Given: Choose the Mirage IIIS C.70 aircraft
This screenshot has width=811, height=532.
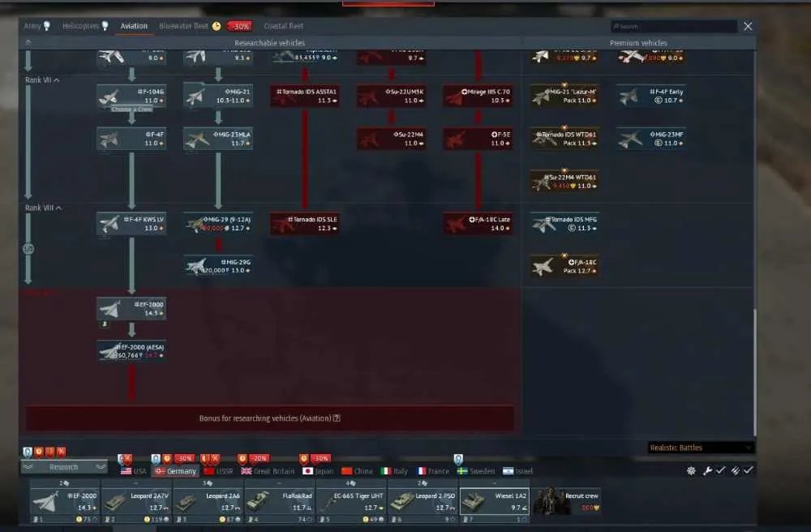Looking at the screenshot, I should point(478,97).
